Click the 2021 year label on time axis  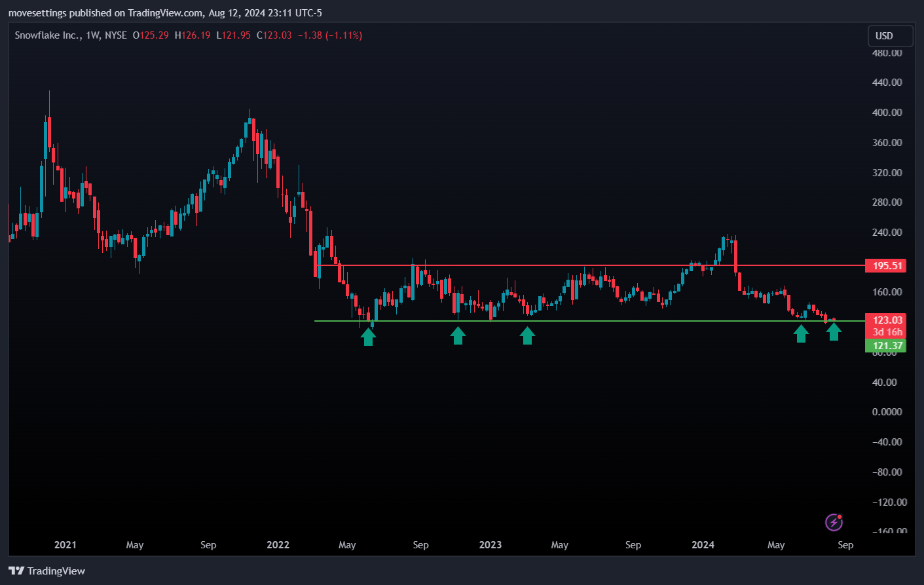pos(65,545)
